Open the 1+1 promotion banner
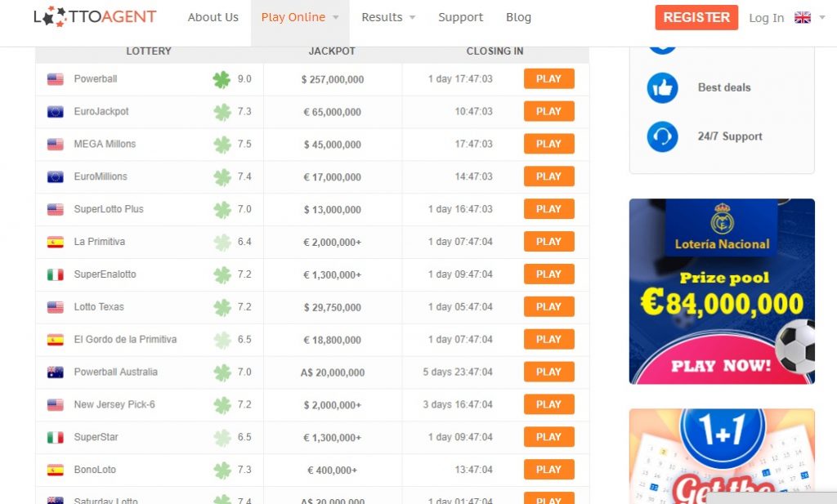 click(722, 457)
